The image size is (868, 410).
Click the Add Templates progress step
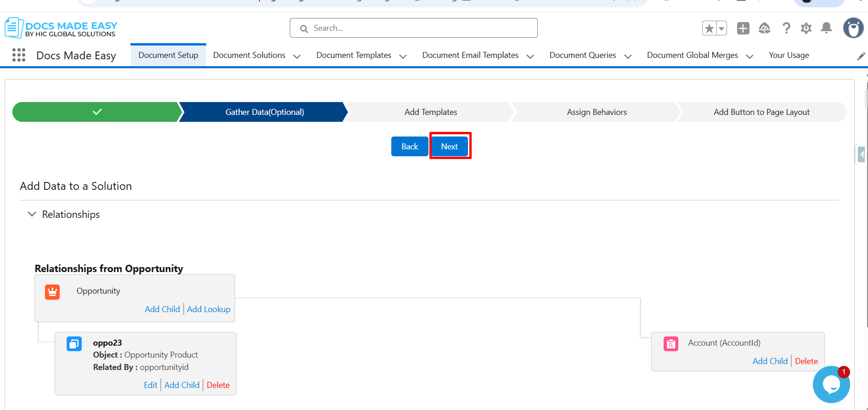(430, 112)
